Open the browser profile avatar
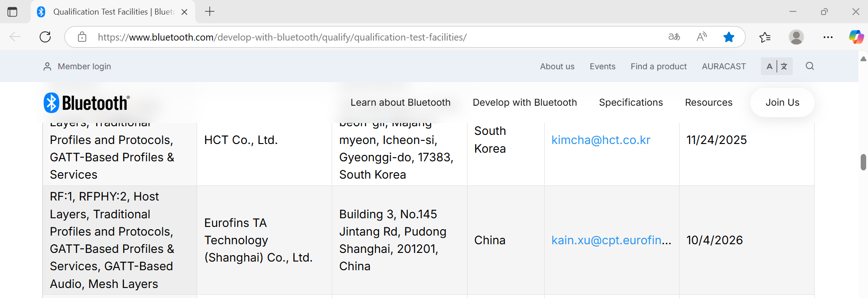 point(796,37)
